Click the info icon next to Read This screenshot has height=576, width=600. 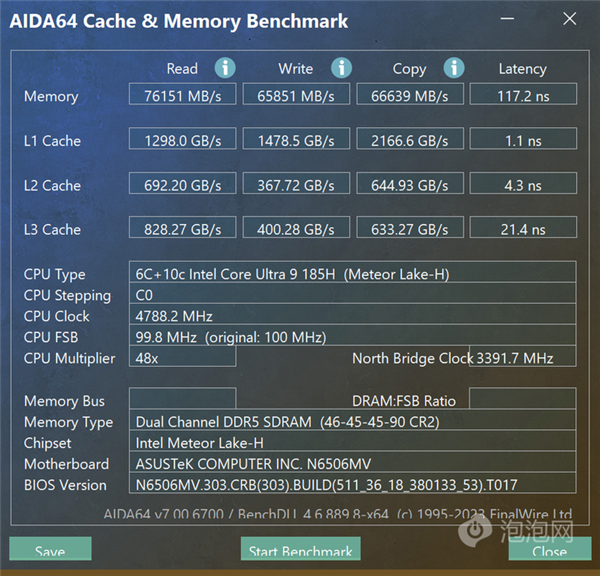(225, 68)
